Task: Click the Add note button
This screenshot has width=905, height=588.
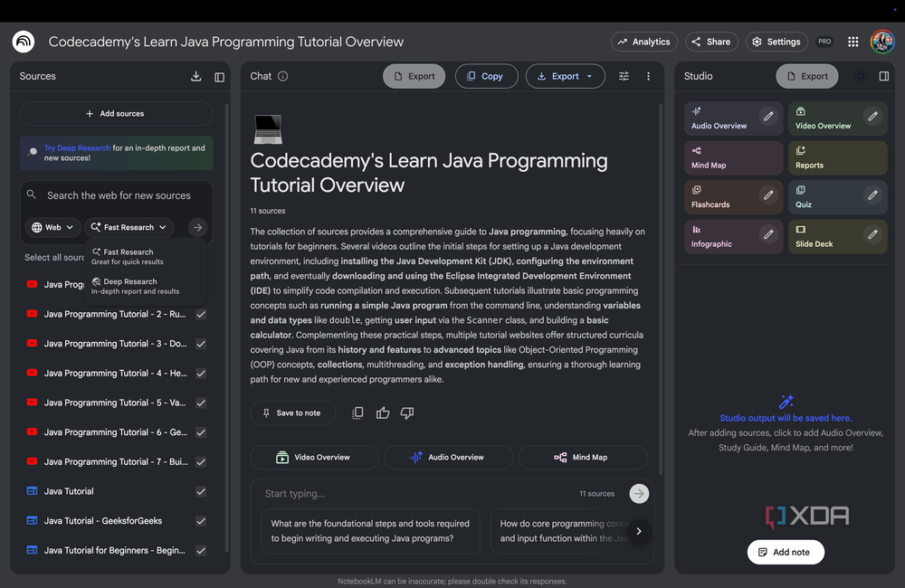Action: point(786,552)
